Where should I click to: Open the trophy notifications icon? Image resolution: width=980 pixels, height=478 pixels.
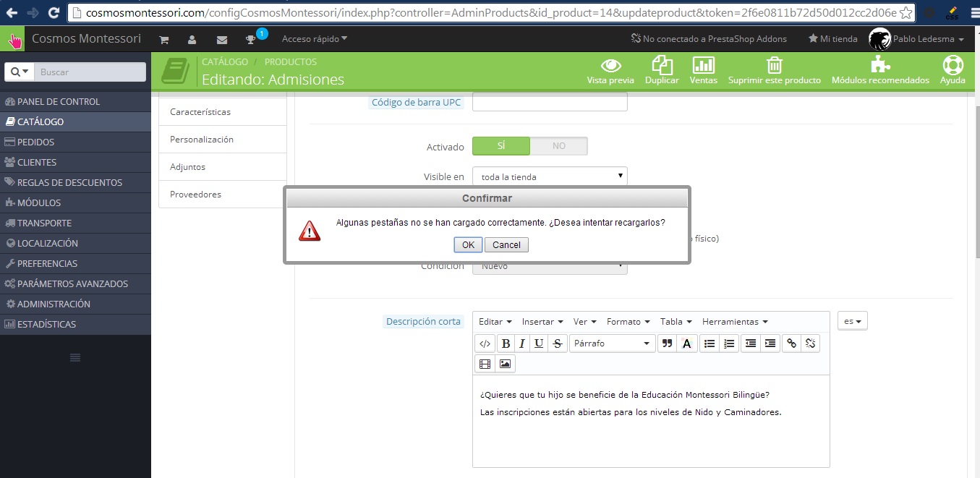pyautogui.click(x=251, y=39)
